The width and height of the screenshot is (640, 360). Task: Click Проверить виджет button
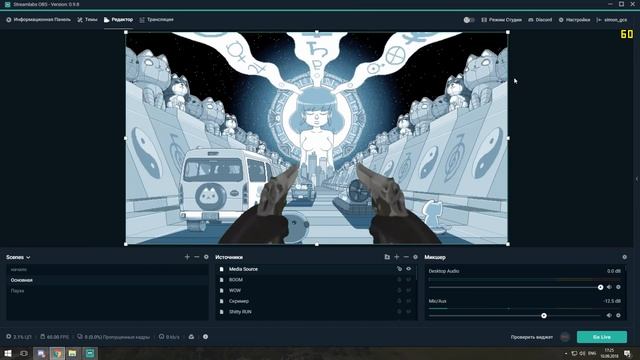(531, 337)
